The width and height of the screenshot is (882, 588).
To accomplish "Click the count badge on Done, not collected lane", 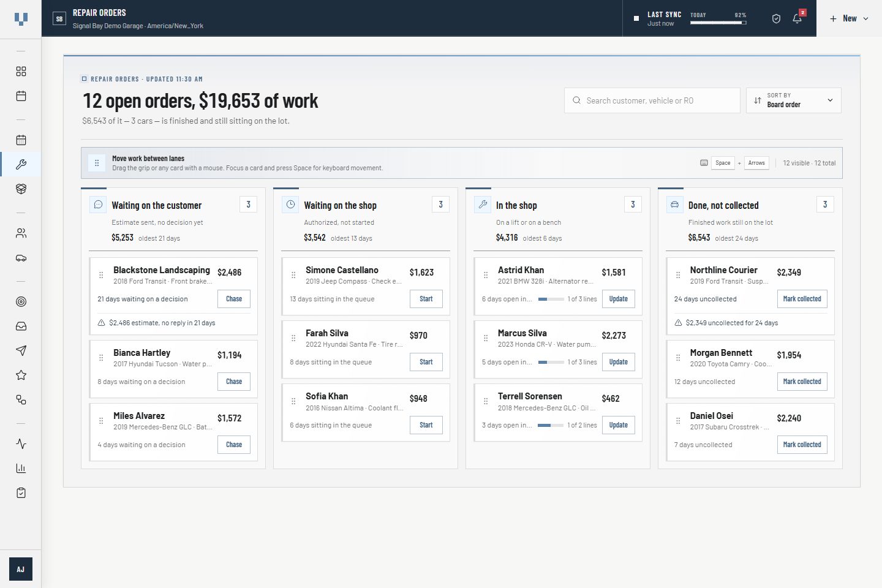I will [x=825, y=205].
